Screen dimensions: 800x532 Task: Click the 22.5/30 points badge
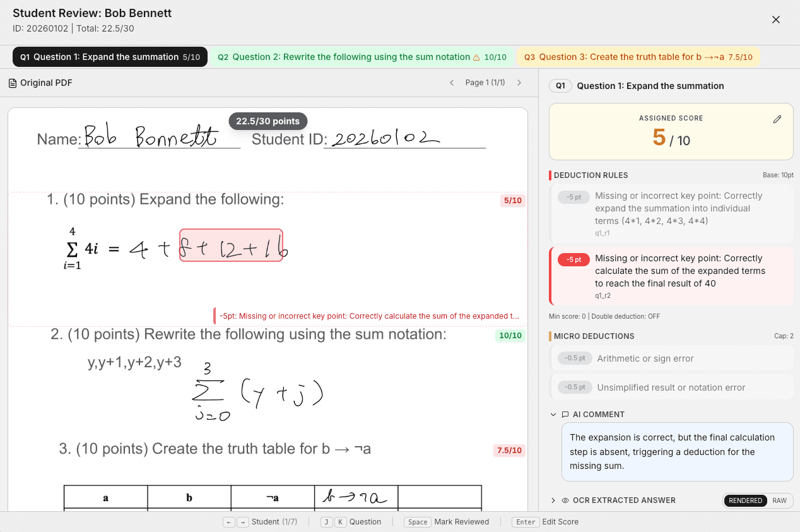tap(268, 121)
